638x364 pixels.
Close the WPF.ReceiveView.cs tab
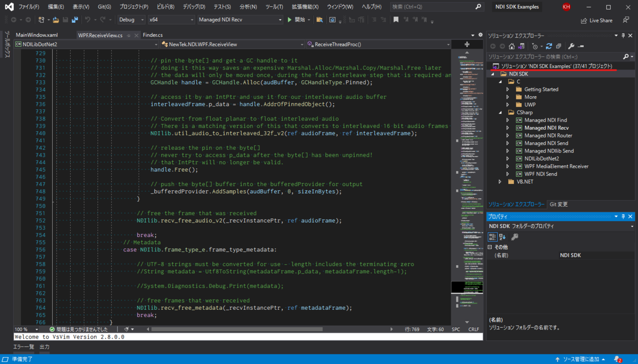point(136,35)
